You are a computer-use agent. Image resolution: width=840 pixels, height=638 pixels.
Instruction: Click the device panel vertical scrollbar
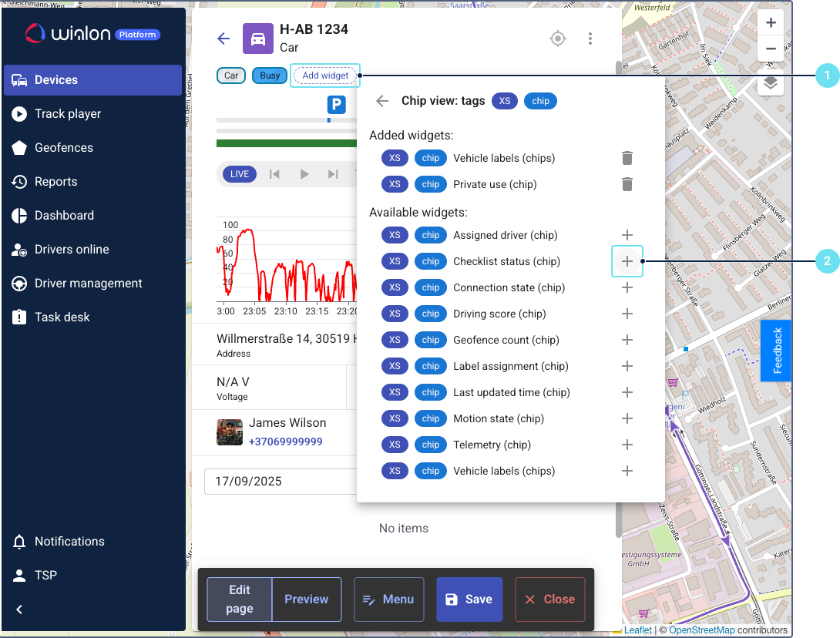coord(619,300)
